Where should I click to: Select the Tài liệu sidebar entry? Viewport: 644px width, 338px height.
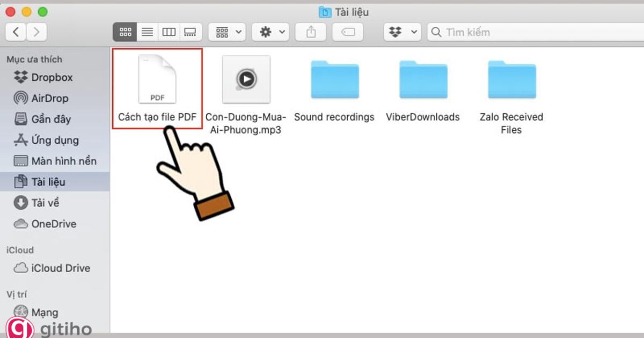coord(48,182)
